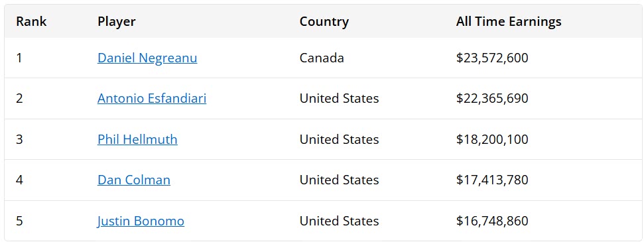Open Antonio Esfandiari player link
The height and width of the screenshot is (242, 644).
click(152, 99)
